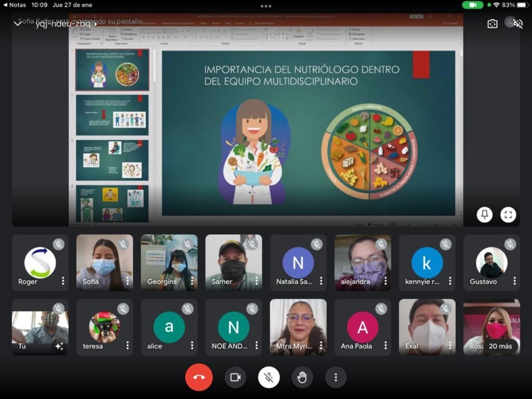Hang up the call with red button
Viewport: 532px width, 399px height.
tap(198, 377)
